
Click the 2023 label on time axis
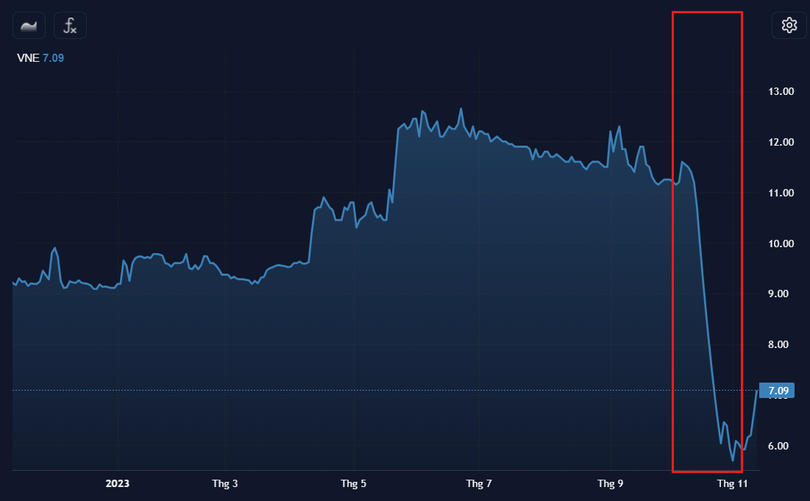(x=118, y=484)
